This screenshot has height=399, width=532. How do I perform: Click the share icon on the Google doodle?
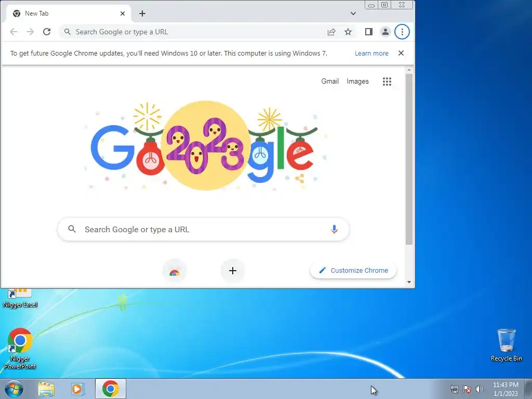click(x=299, y=179)
